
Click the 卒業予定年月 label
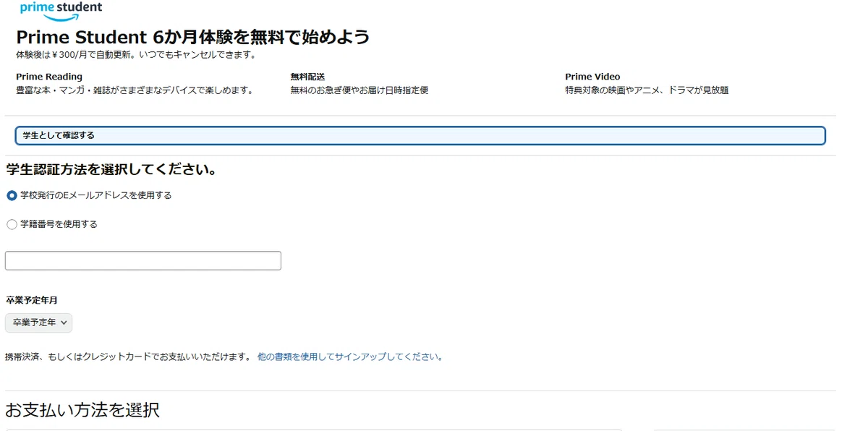[x=32, y=300]
